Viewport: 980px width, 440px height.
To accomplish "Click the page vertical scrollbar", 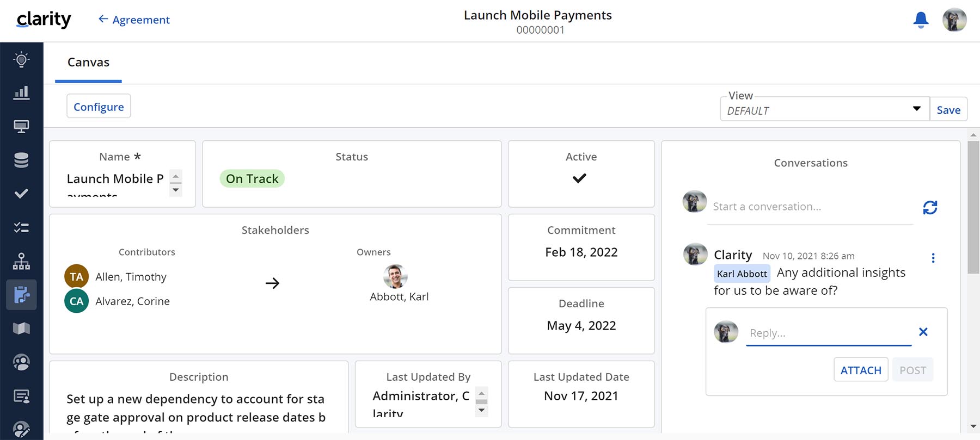I will [x=973, y=207].
